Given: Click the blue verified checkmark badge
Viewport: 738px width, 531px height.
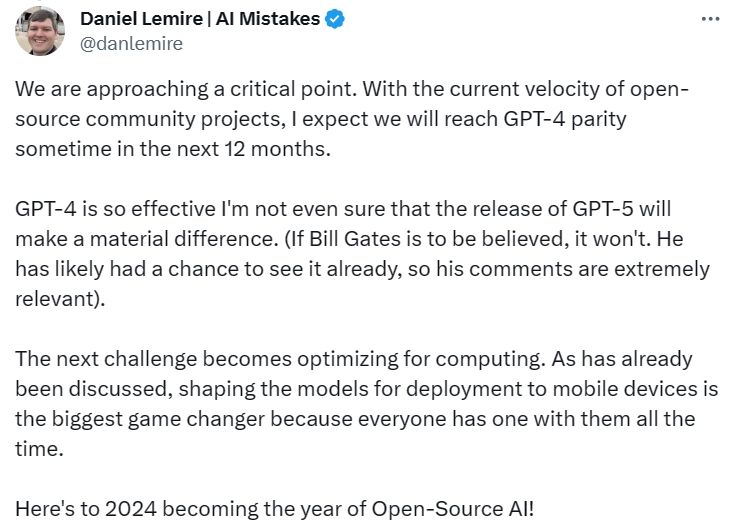Looking at the screenshot, I should (336, 19).
